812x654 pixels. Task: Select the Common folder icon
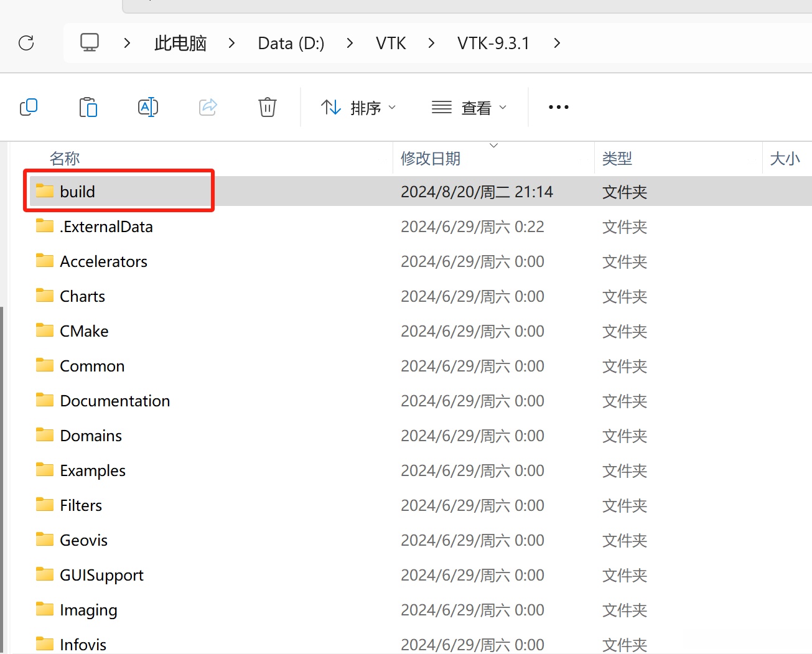(x=45, y=365)
